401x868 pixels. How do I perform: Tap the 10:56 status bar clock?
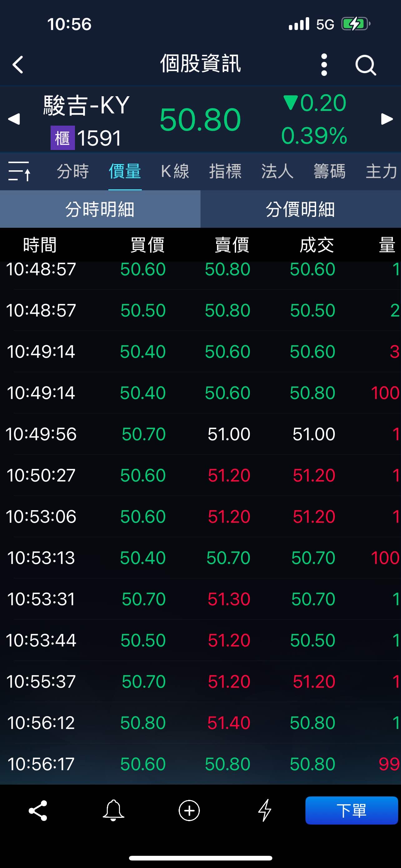69,24
